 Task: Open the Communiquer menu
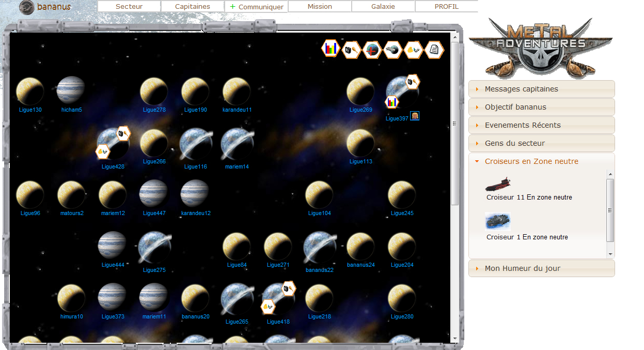tap(256, 7)
